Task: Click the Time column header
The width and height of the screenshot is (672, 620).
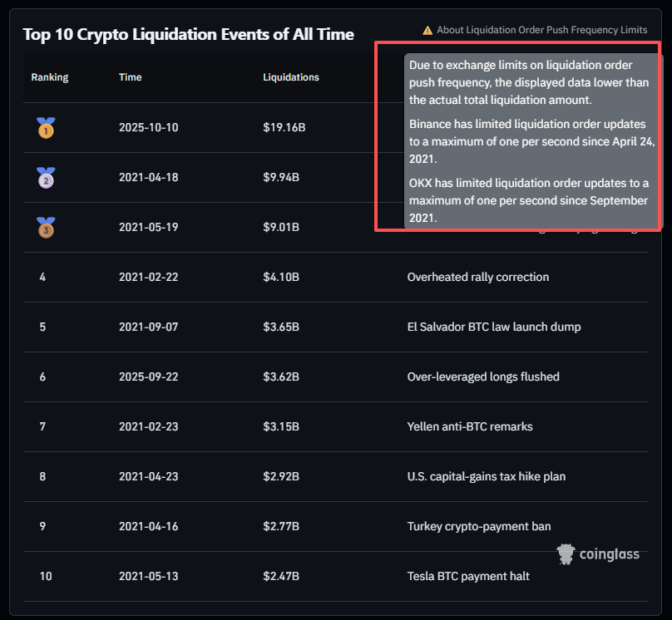Action: [131, 77]
